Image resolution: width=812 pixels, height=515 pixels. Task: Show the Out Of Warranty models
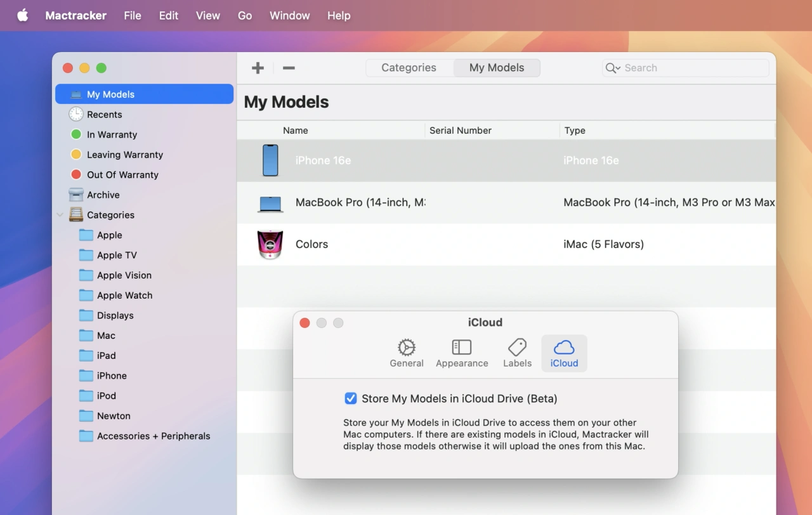pos(122,175)
